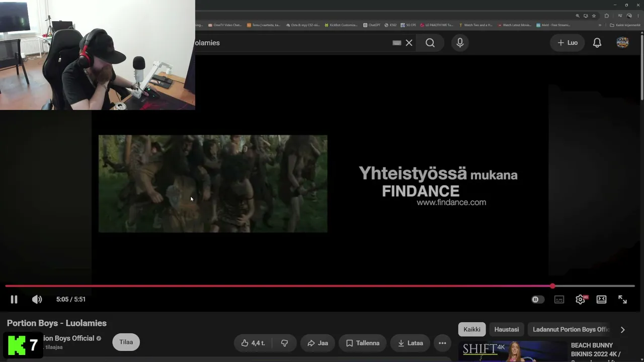Open the browser zoom magnifier icon
The image size is (644, 362).
pyautogui.click(x=578, y=16)
